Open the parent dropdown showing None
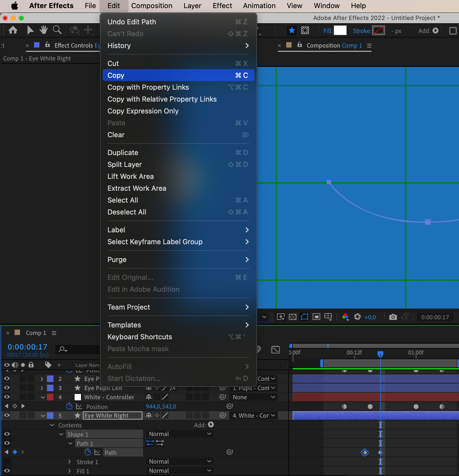The image size is (459, 476). point(254,397)
